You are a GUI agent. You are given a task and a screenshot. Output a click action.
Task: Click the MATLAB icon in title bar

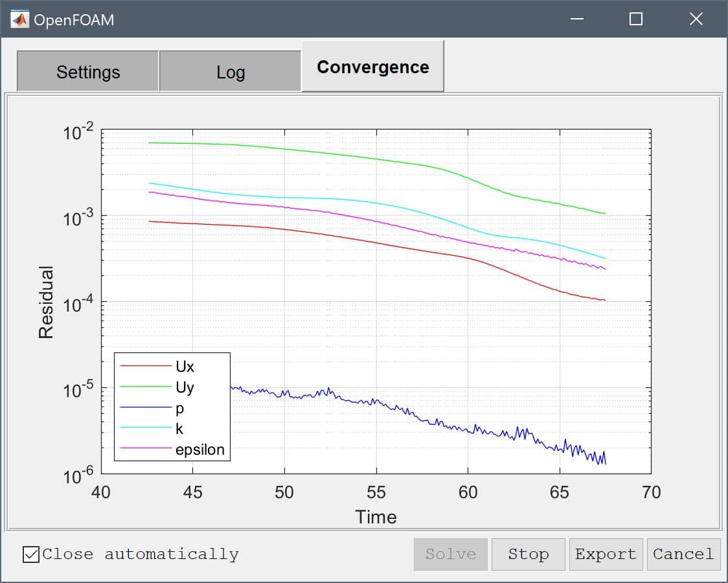19,19
